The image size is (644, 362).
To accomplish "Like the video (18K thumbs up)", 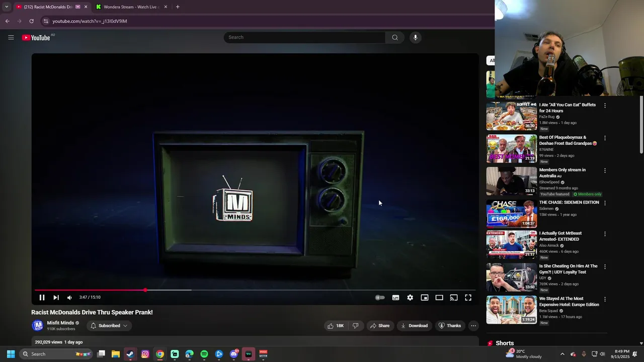I will point(336,326).
